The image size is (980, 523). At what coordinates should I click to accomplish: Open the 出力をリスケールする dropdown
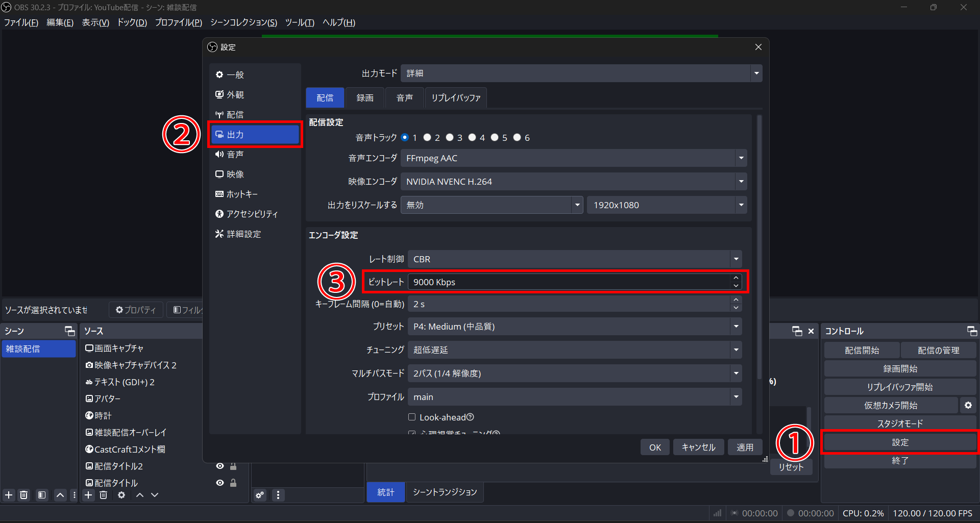(x=492, y=205)
